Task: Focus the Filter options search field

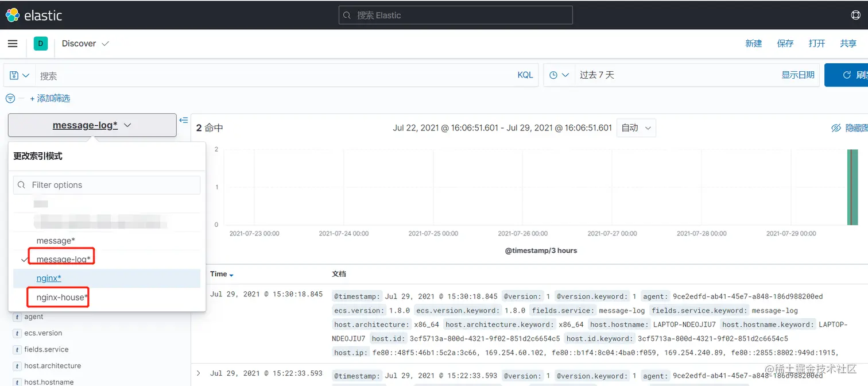Action: [x=107, y=185]
